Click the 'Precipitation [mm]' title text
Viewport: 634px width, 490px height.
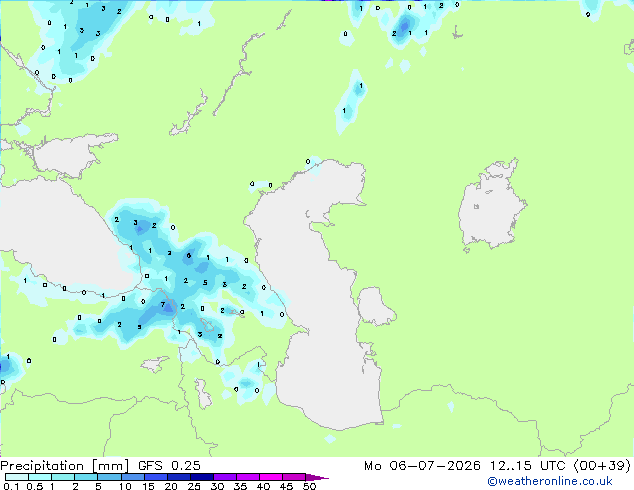(64, 466)
